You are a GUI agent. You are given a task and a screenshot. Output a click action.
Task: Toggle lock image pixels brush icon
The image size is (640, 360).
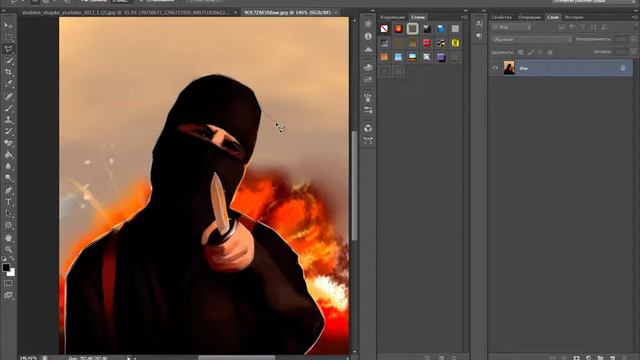[531, 52]
